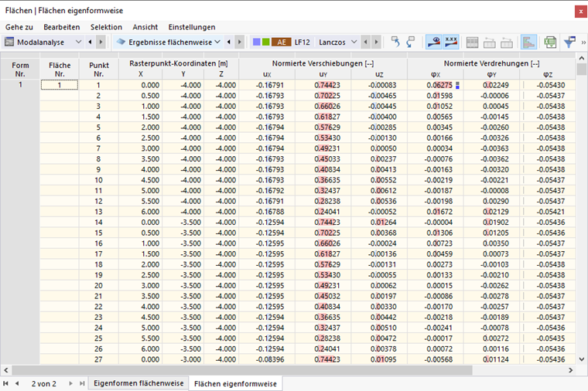
Task: Click the vertical scrollbar up arrow
Action: 582,58
